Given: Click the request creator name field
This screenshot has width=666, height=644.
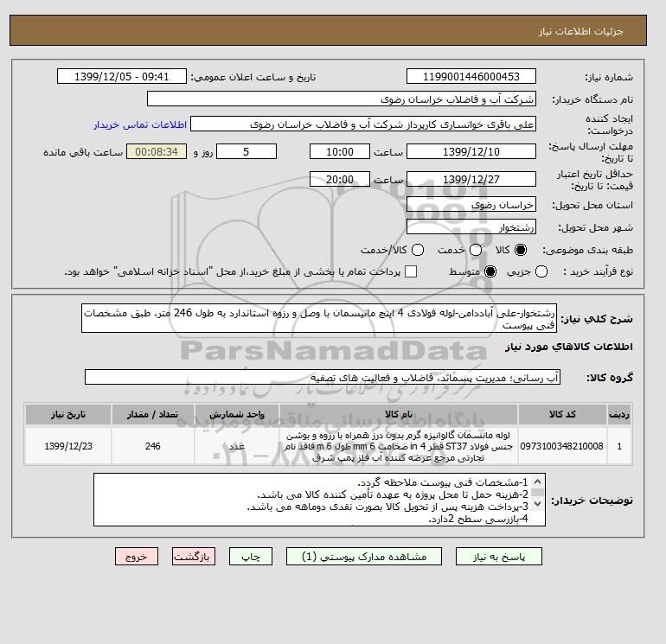Looking at the screenshot, I should (363, 124).
